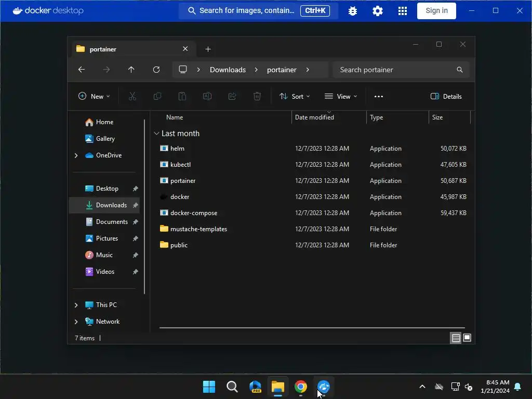Open Pictures in quick access
The width and height of the screenshot is (532, 399).
tap(104, 238)
